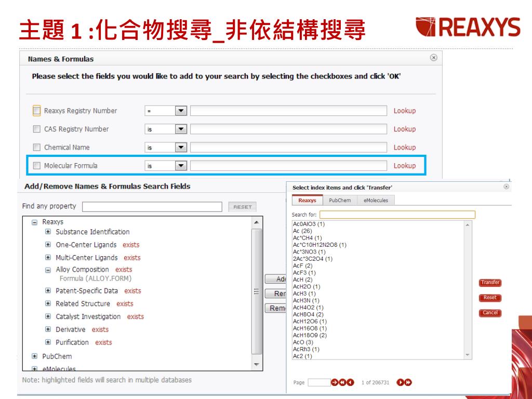Click the index list scroll-down arrow

pos(468,355)
